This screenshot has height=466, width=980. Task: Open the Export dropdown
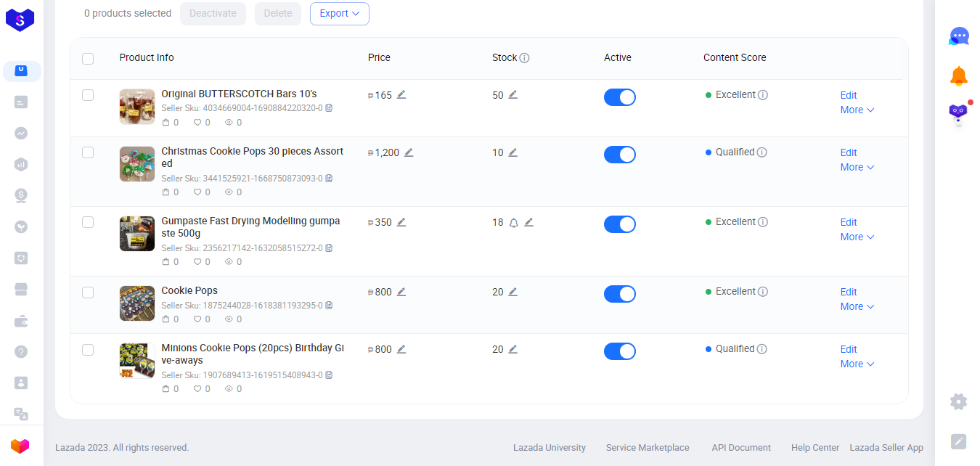pos(339,14)
